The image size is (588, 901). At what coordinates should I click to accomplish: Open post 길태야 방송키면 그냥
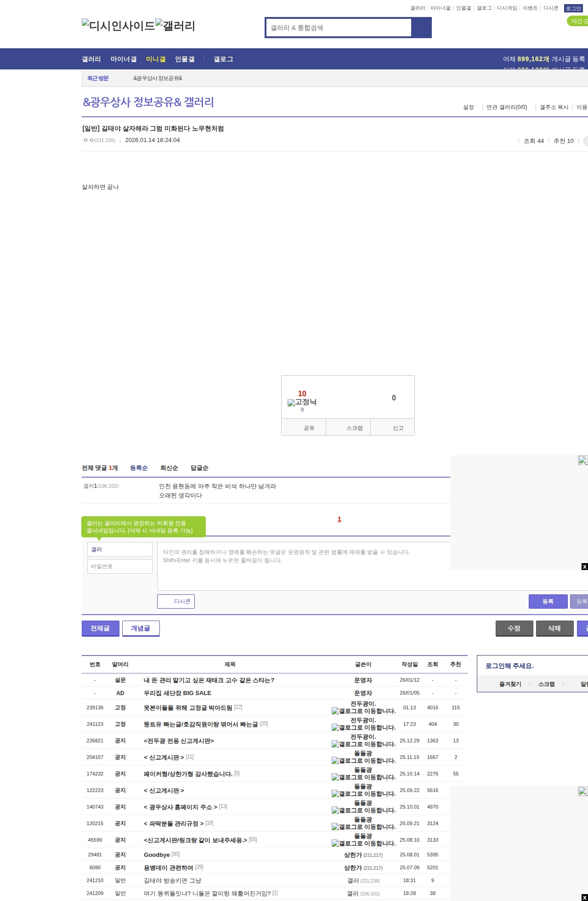click(172, 881)
